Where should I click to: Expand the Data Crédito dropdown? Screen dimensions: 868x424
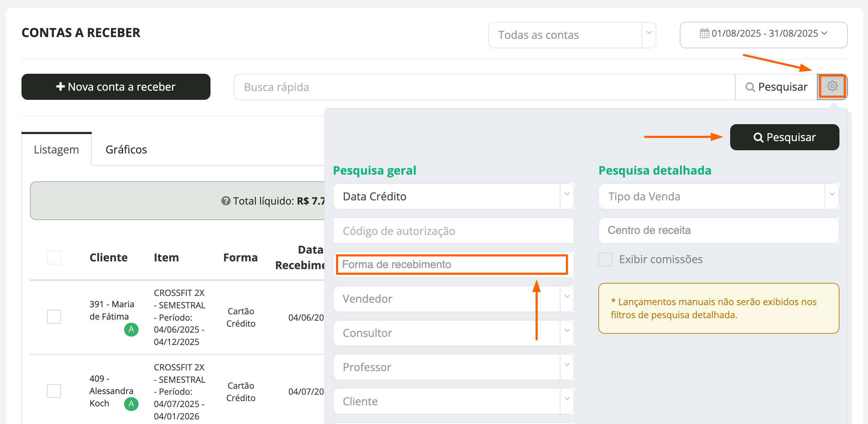coord(453,196)
